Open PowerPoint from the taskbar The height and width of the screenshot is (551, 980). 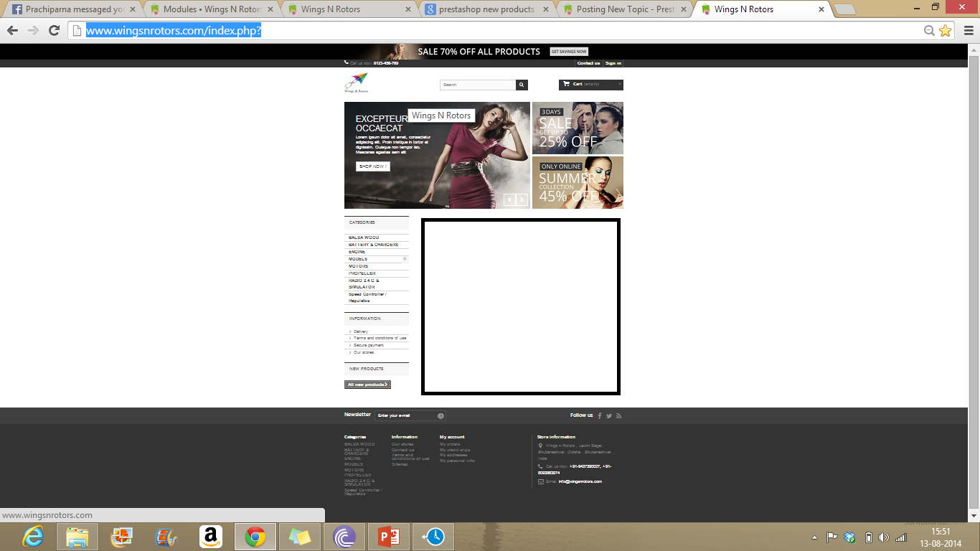point(388,537)
